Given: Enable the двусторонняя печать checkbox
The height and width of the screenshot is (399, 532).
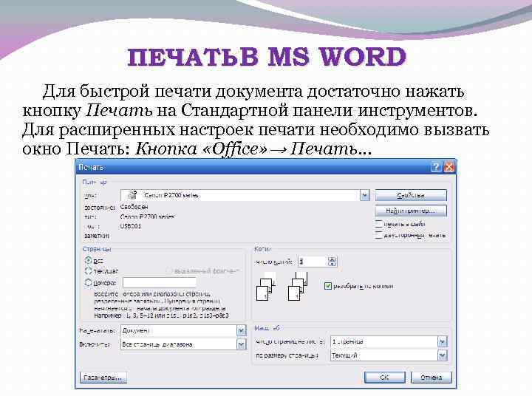Looking at the screenshot, I should coord(378,235).
